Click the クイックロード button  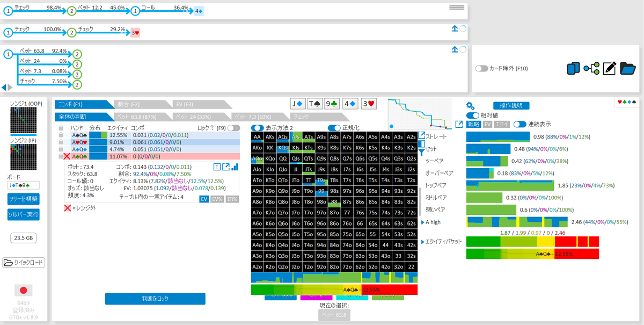[24, 263]
